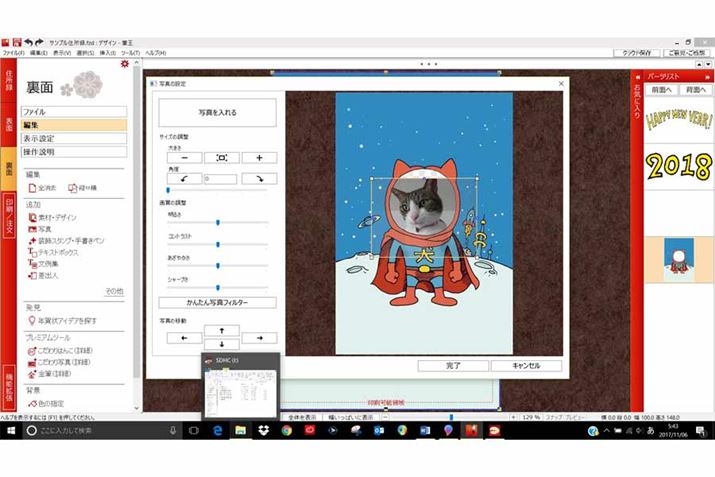
Task: Rotate photo clockwise
Action: point(259,179)
